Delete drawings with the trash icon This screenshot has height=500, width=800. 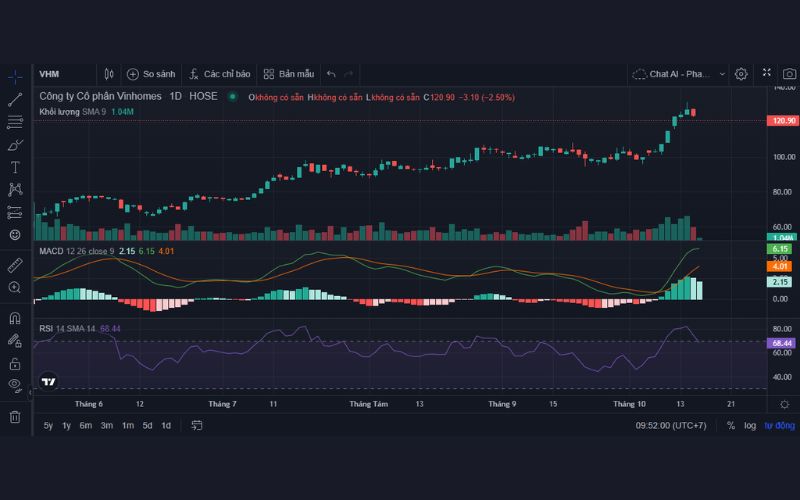point(15,417)
